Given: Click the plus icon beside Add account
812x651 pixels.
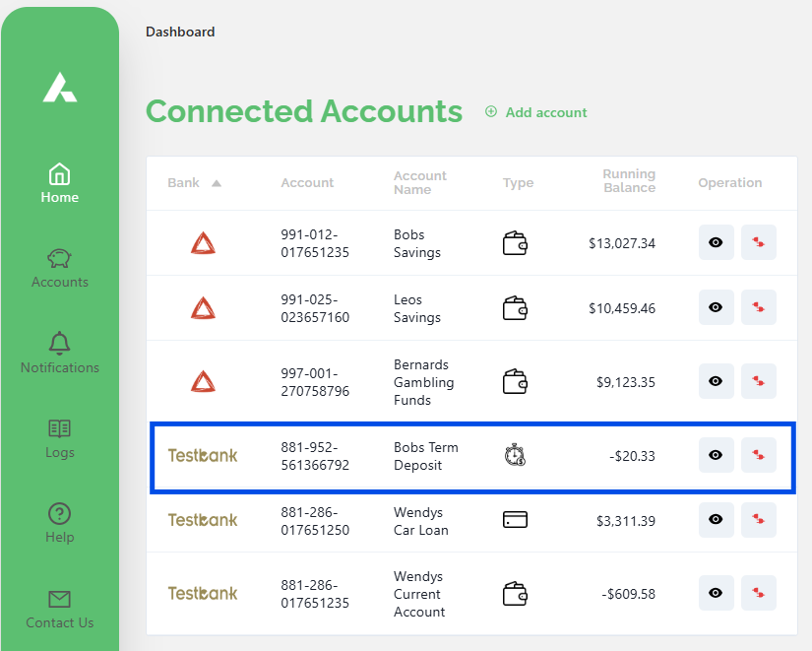Looking at the screenshot, I should coord(491,112).
